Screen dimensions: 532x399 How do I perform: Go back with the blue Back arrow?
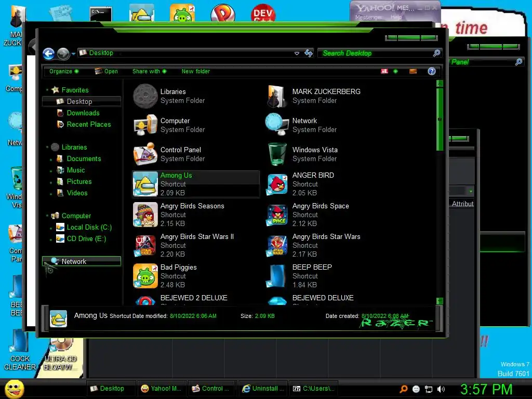(48, 54)
